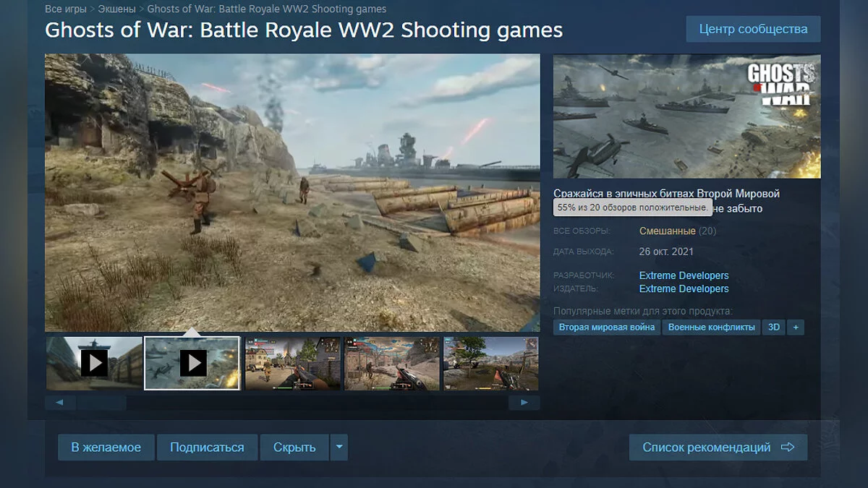868x488 pixels.
Task: Click the left arrow of thumbnail strip
Action: 60,403
